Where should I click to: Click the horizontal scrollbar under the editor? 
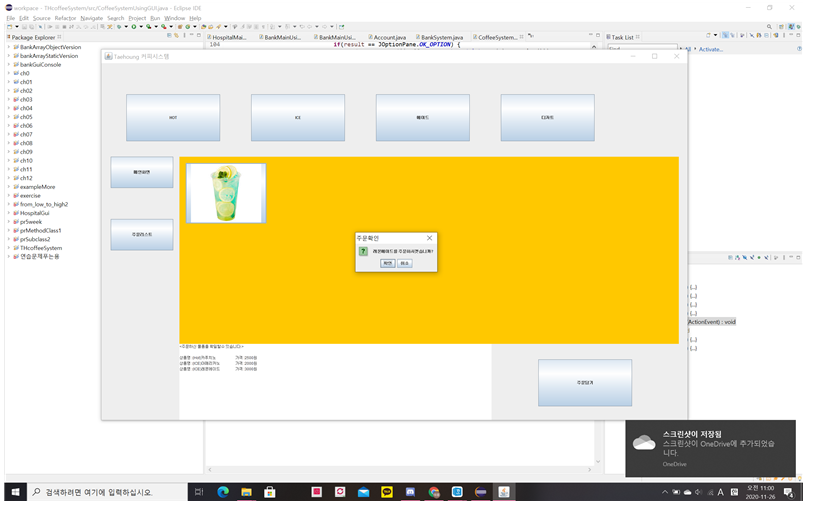399,470
